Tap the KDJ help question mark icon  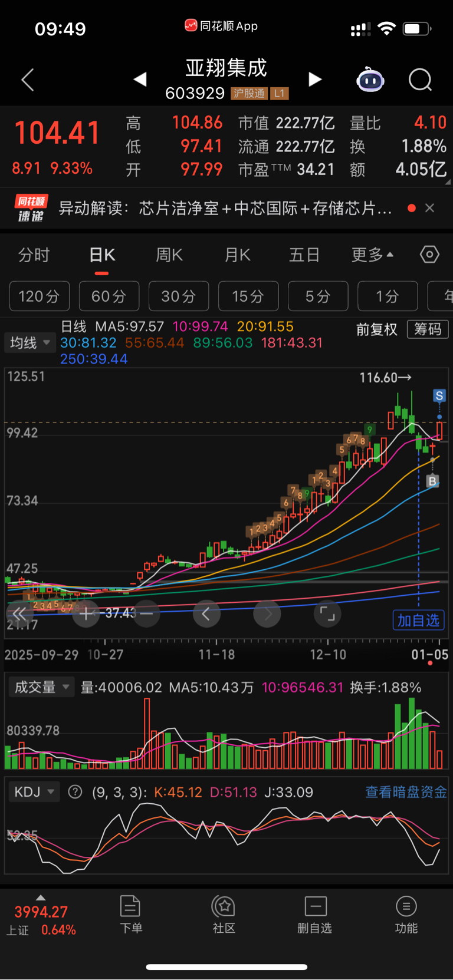click(x=75, y=792)
